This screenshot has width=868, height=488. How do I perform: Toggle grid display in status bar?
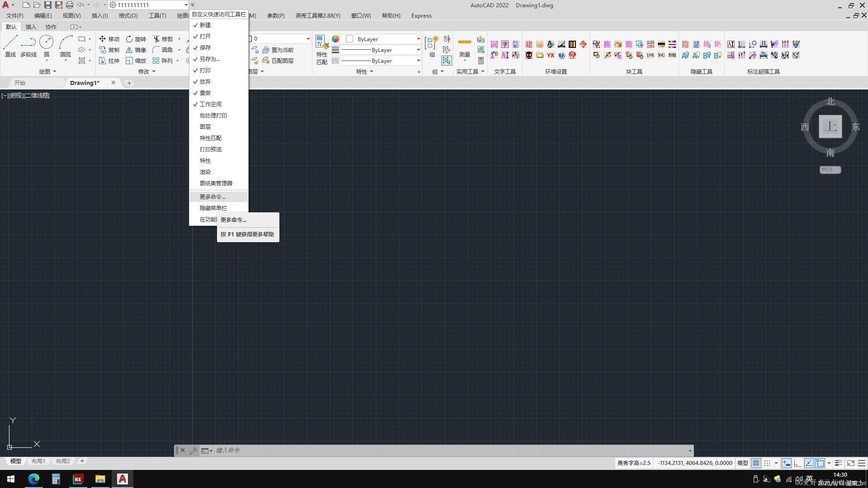[756, 463]
